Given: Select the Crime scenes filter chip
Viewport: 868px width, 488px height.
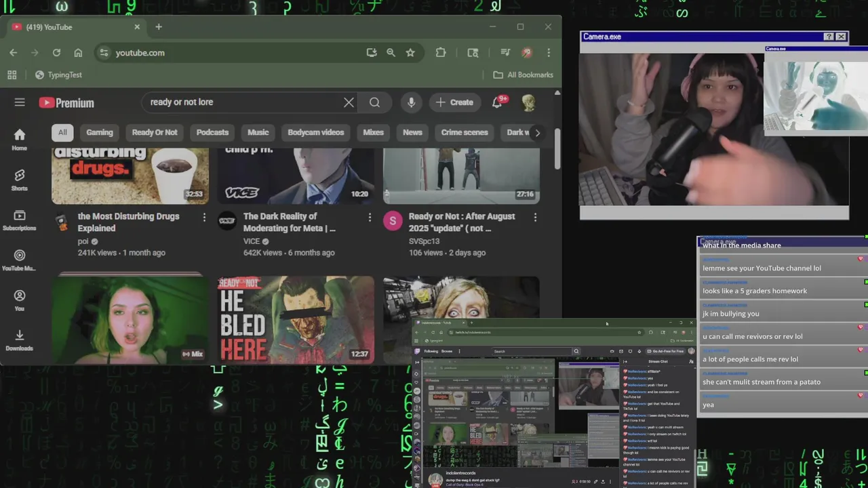Looking at the screenshot, I should [465, 132].
